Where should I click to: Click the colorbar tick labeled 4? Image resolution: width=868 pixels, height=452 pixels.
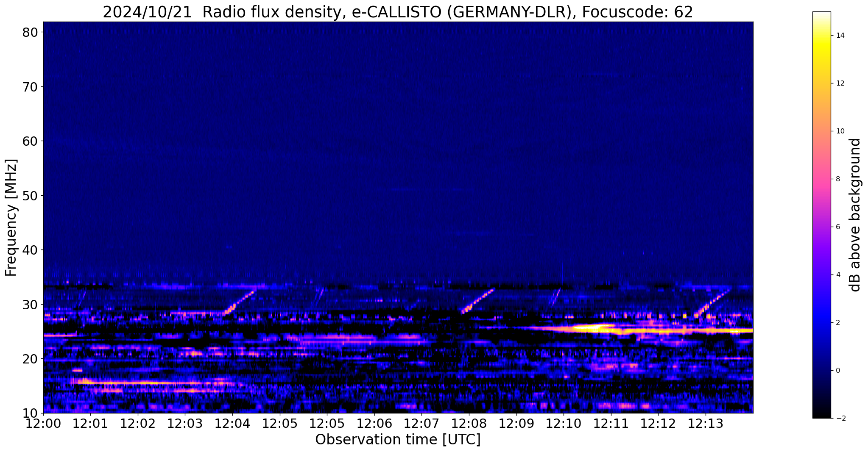[837, 275]
